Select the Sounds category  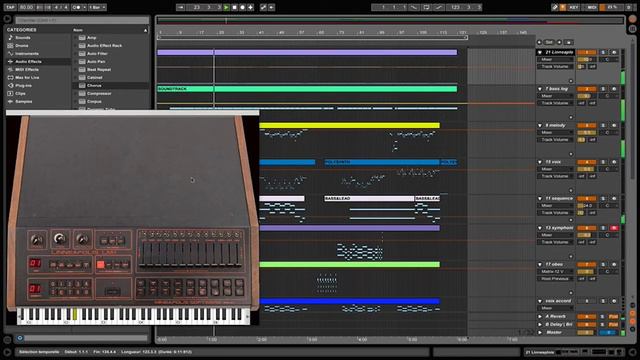23,38
